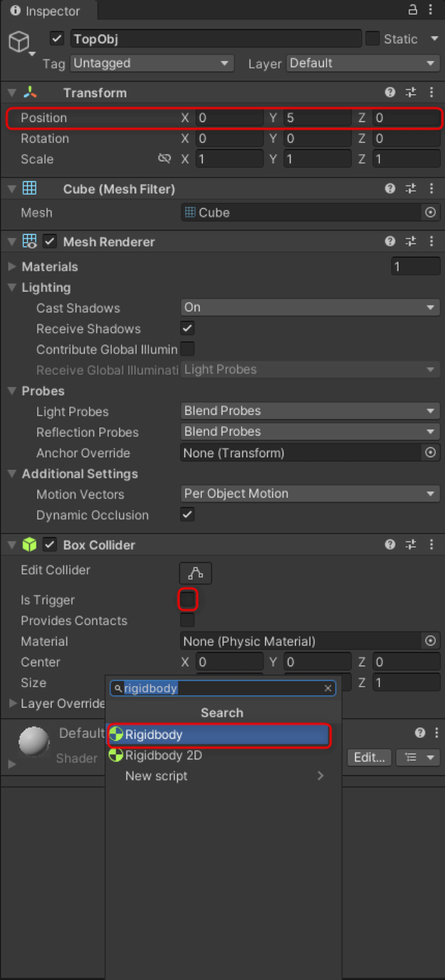Click the Inspector lock icon at top right

tap(413, 11)
